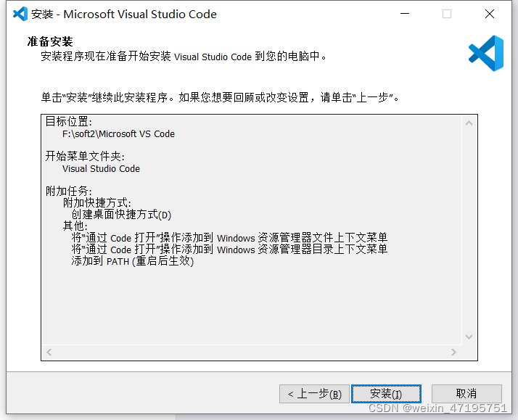Minimize the installer window

405,14
